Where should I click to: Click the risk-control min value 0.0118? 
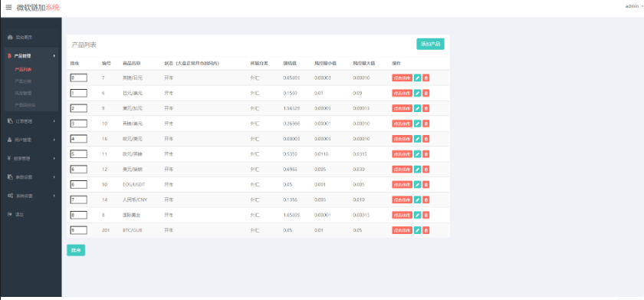321,154
